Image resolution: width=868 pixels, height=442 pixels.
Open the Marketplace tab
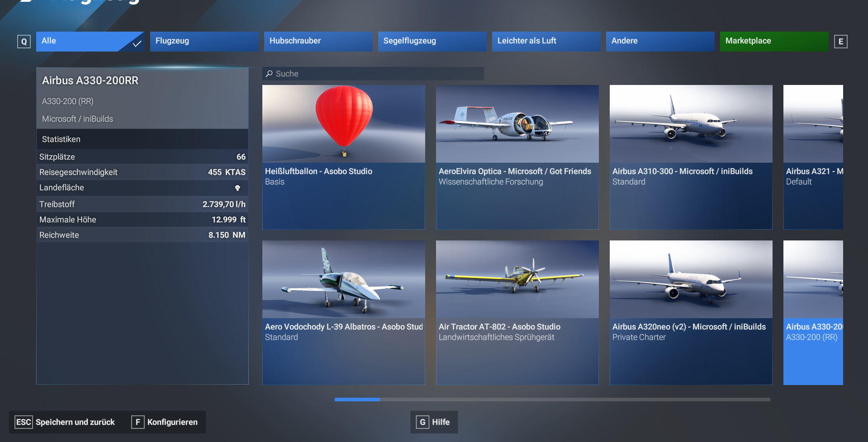pos(774,42)
